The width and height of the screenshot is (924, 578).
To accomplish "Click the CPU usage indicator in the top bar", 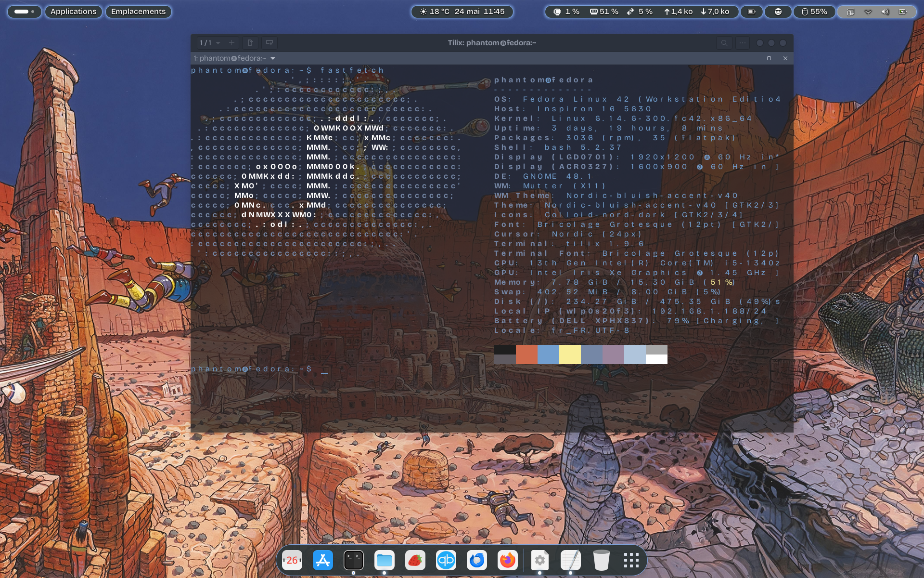I will 566,12.
